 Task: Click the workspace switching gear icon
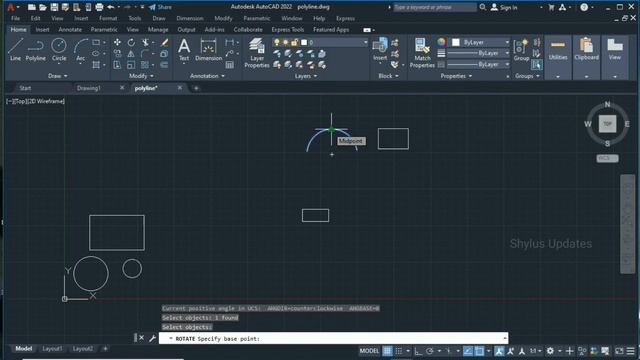[550, 351]
